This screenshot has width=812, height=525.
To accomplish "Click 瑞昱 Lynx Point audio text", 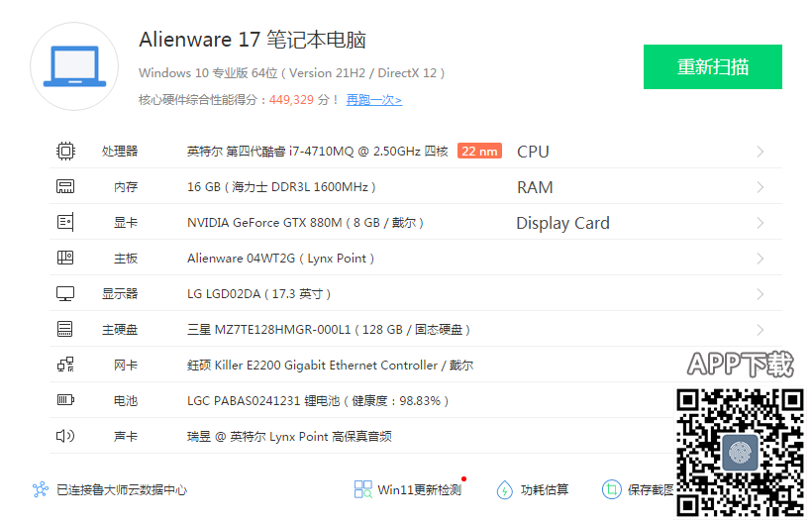I will point(289,437).
